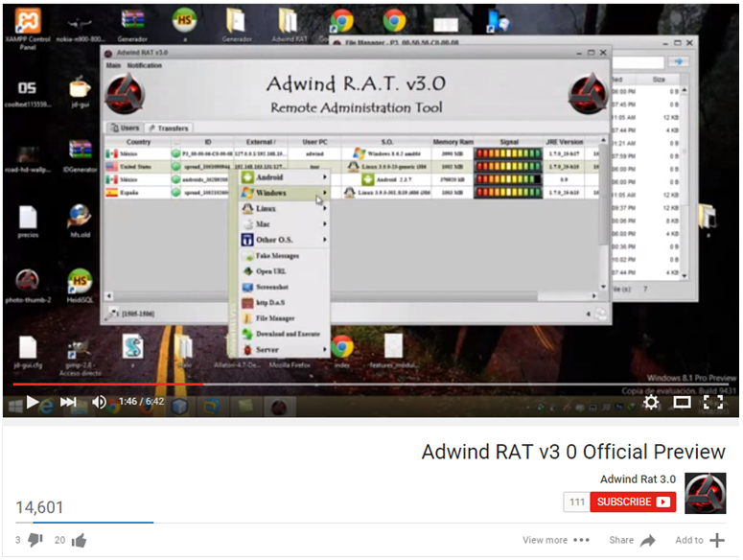Viewport: 743px width, 560px height.
Task: Sort by Signal column header
Action: [508, 142]
